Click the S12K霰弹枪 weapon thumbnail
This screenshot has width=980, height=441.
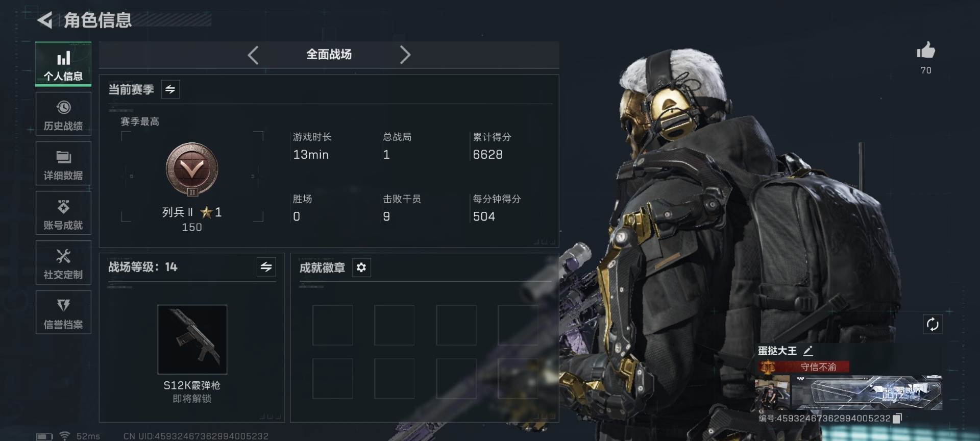pos(192,339)
